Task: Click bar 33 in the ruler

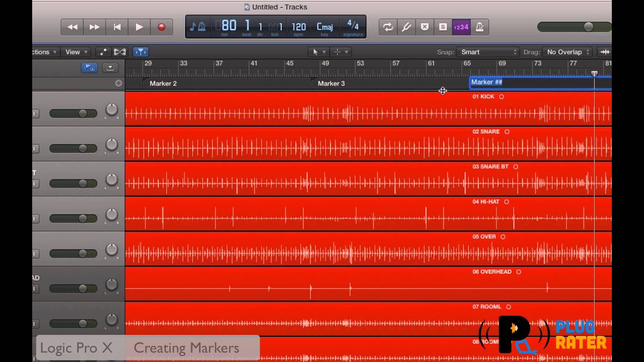Action: point(184,63)
